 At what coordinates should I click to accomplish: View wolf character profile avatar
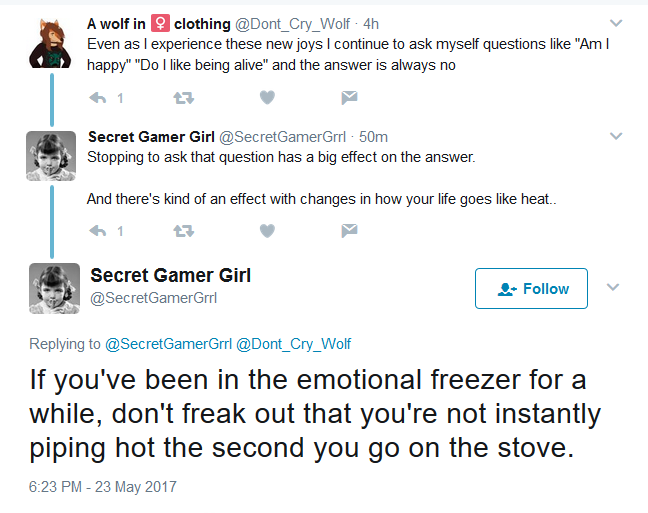tap(50, 43)
